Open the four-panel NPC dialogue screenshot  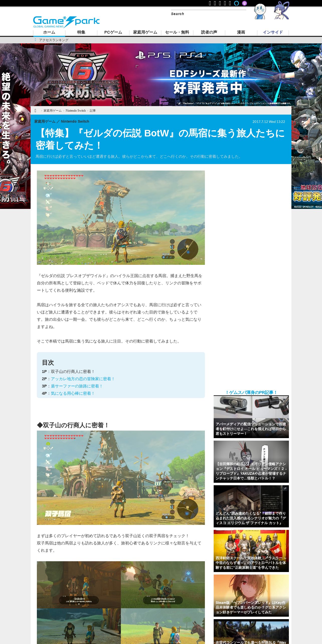(x=121, y=603)
